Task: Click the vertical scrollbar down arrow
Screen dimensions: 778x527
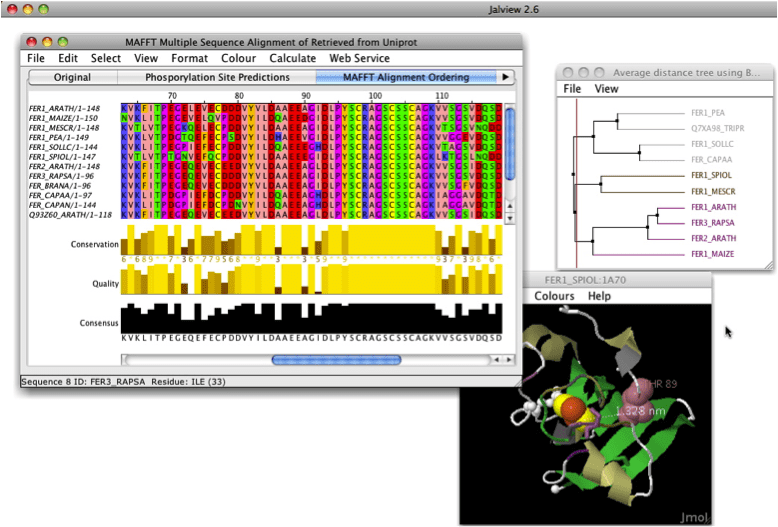Action: (x=510, y=217)
